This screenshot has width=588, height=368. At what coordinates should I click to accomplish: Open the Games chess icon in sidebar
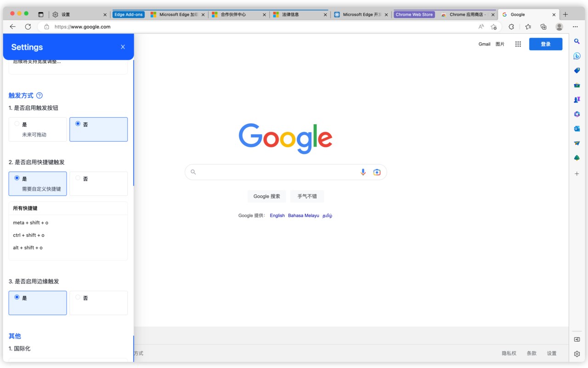coord(577,99)
